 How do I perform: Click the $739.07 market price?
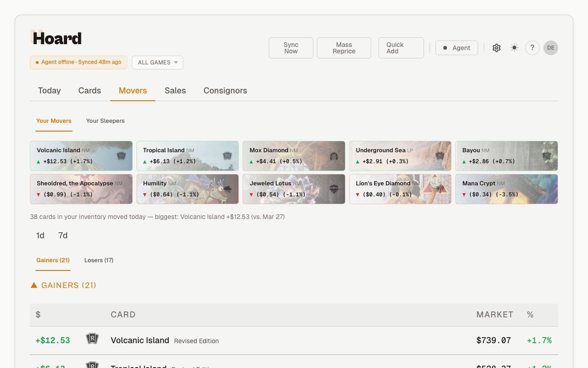[x=494, y=340]
